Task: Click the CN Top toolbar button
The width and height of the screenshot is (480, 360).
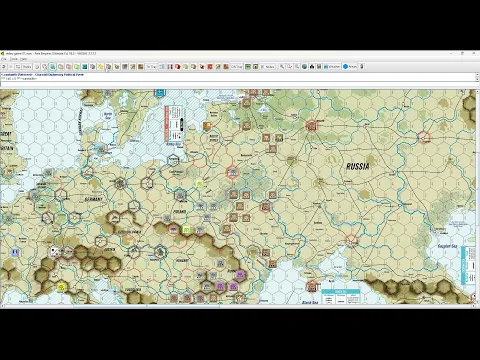Action: 237,67
